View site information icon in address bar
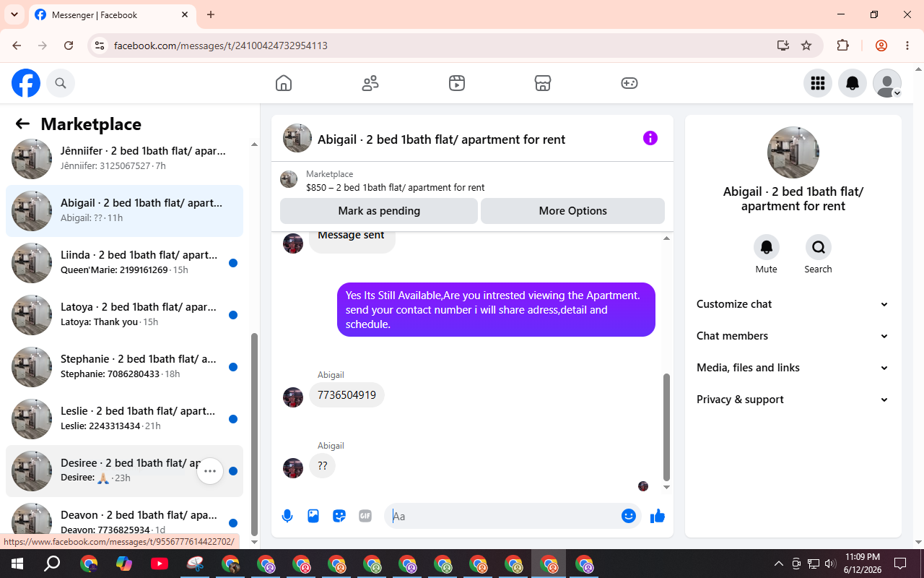 coord(100,46)
